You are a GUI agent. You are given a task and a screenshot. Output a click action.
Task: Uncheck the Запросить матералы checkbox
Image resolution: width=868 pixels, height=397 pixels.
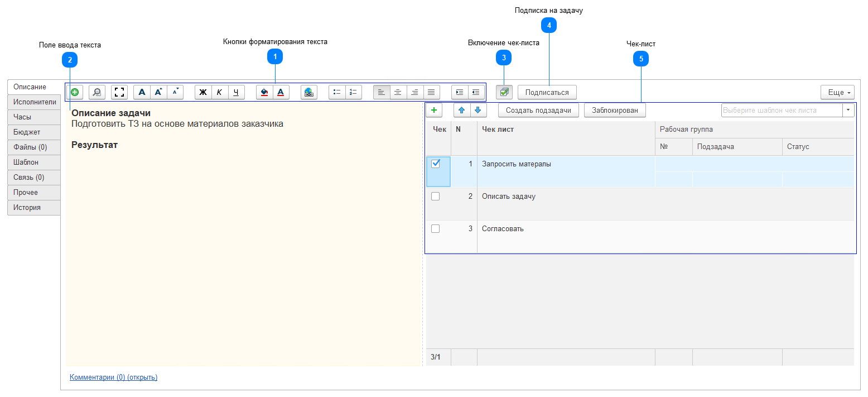(x=436, y=164)
